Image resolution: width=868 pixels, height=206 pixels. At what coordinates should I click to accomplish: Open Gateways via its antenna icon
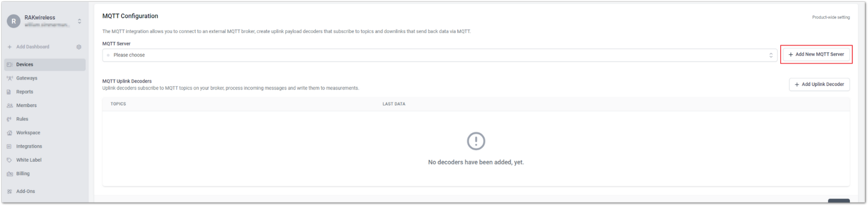point(9,78)
